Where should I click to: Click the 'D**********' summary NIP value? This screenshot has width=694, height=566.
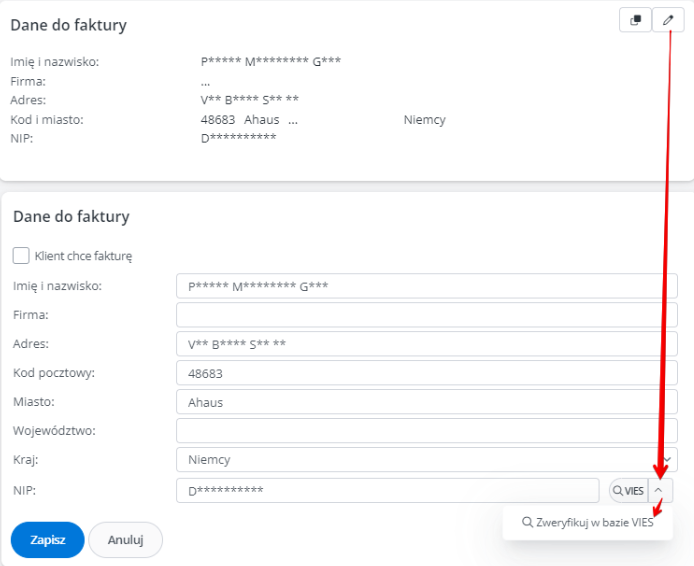point(239,138)
